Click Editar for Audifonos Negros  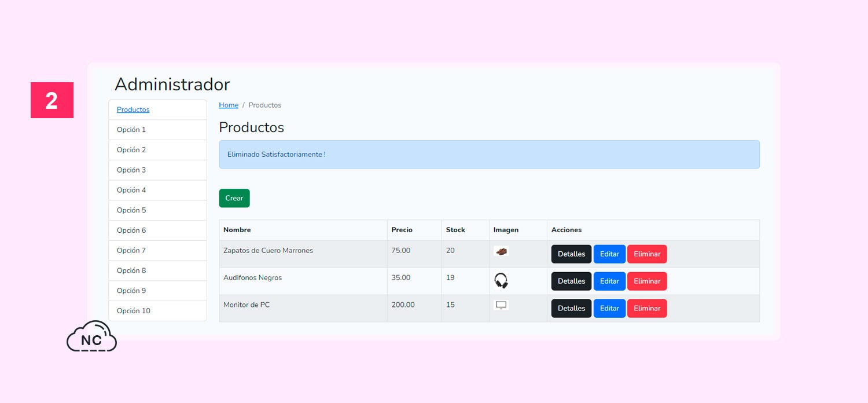[609, 281]
